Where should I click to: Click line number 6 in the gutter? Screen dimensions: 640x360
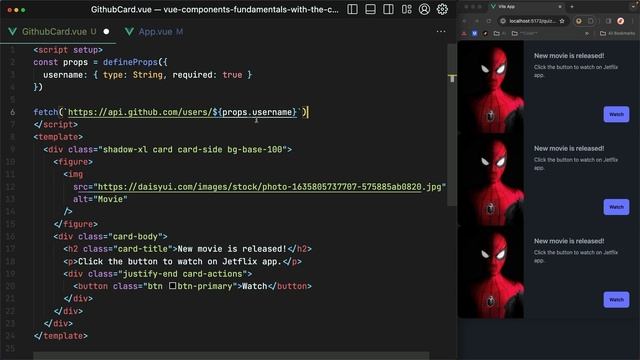[13, 112]
